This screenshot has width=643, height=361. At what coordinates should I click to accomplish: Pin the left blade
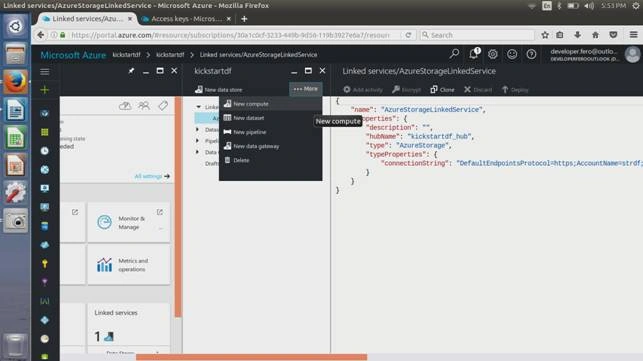coord(131,71)
